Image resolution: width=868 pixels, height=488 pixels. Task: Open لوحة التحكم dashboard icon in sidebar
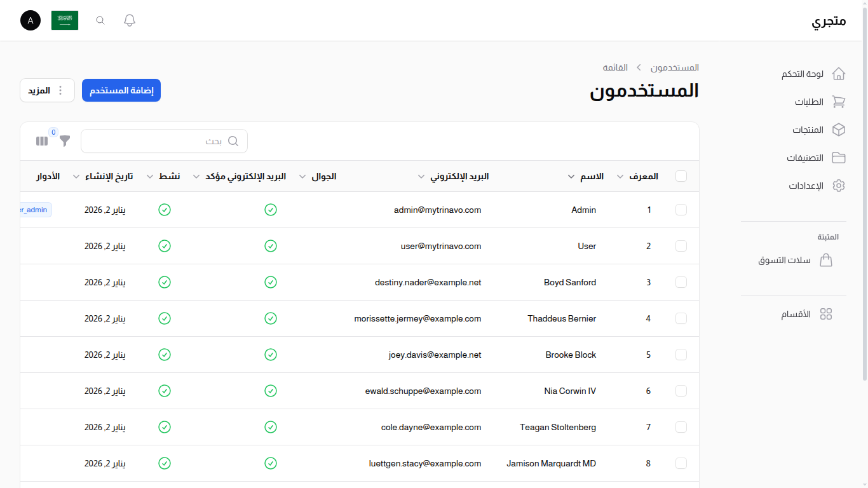(x=839, y=74)
